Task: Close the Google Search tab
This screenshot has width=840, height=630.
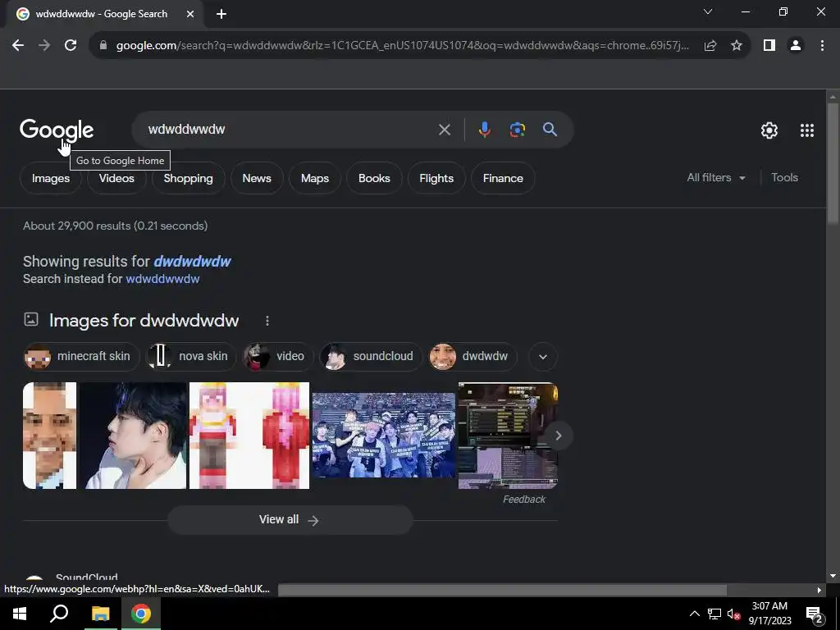Action: [190, 15]
